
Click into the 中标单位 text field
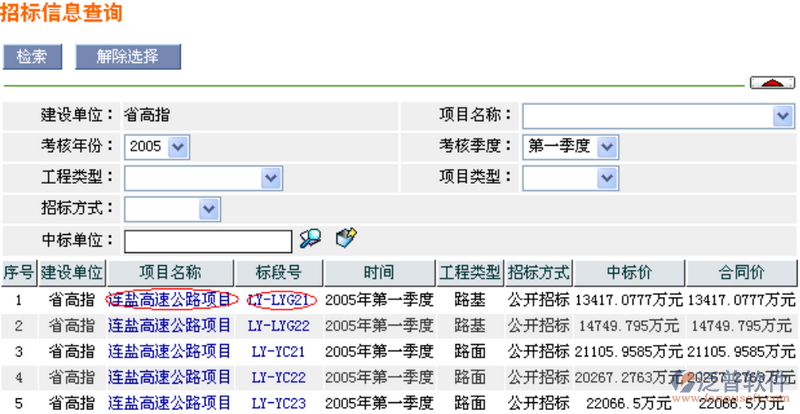pyautogui.click(x=208, y=240)
